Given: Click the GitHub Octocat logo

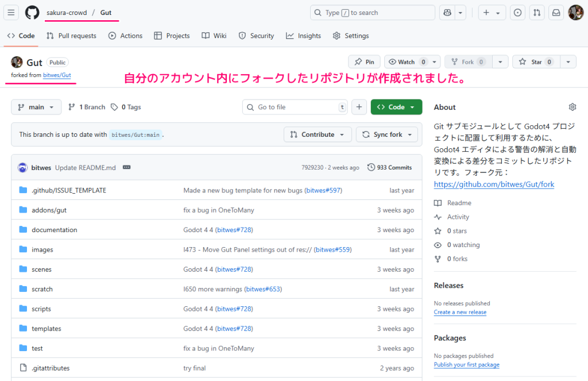Looking at the screenshot, I should click(32, 13).
